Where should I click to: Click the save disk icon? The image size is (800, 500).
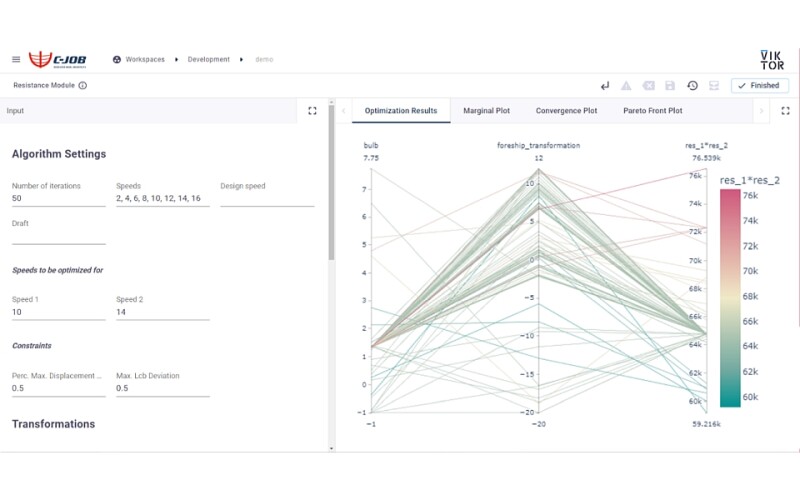click(x=670, y=86)
